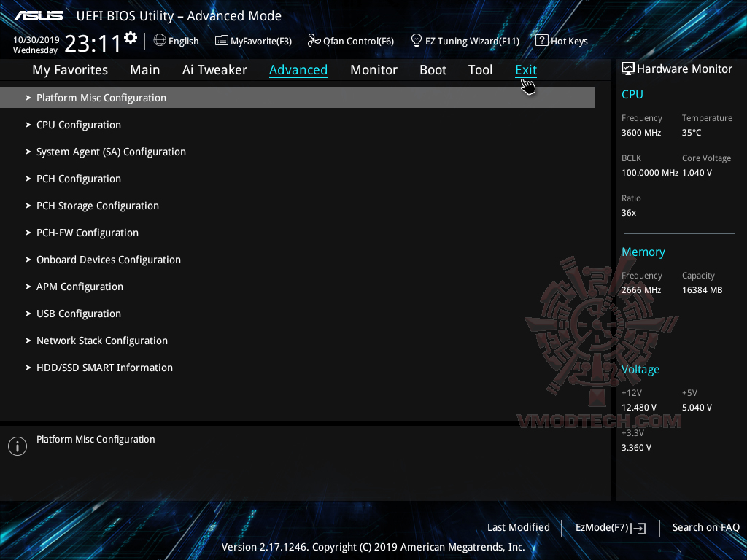Click the Core Voltage value 1.040 V

697,173
